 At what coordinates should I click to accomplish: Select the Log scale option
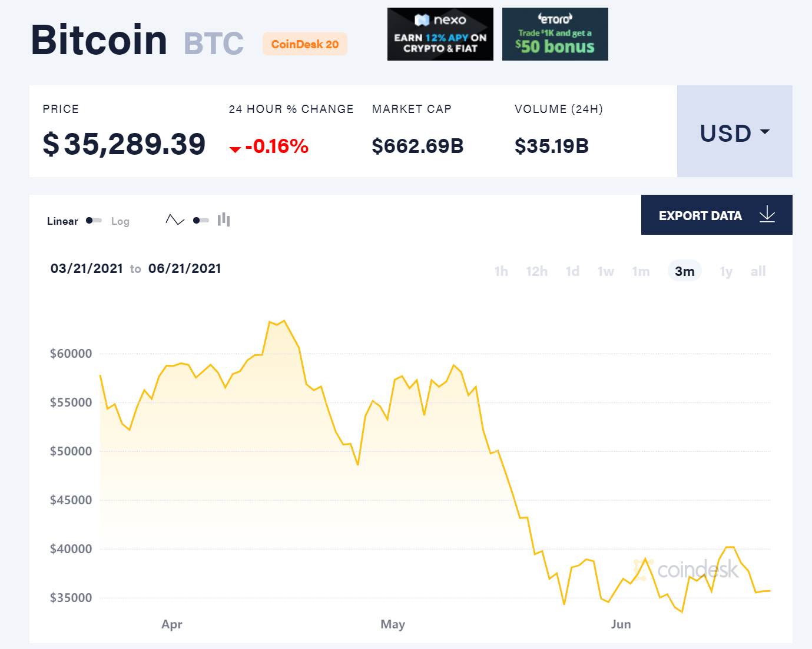(x=120, y=221)
